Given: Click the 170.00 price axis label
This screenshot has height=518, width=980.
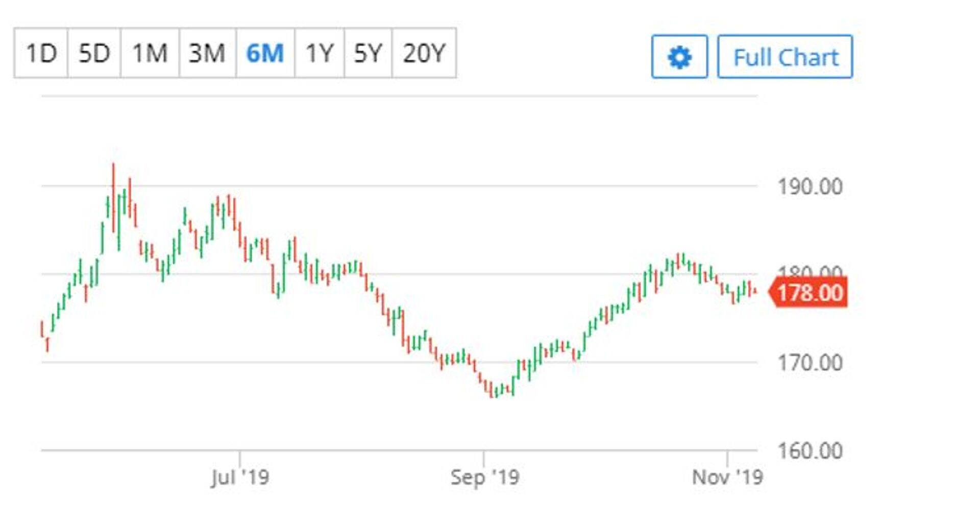Looking at the screenshot, I should tap(810, 363).
